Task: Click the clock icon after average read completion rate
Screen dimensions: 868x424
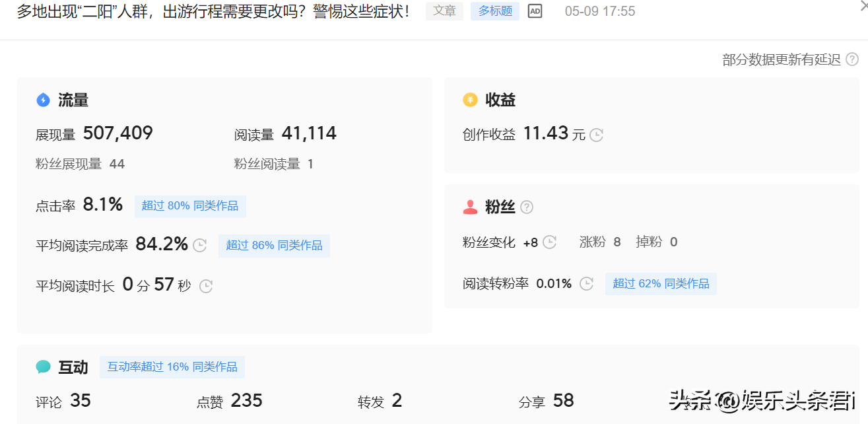Action: (x=200, y=246)
